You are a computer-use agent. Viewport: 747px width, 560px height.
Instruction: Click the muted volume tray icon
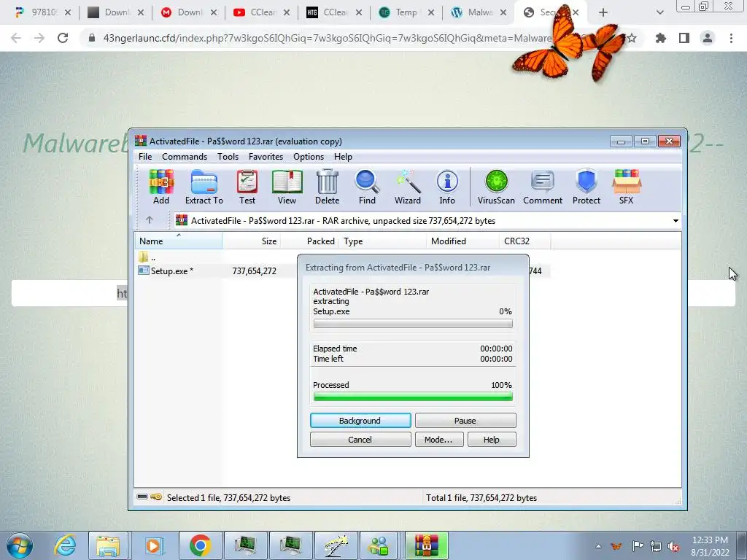673,546
